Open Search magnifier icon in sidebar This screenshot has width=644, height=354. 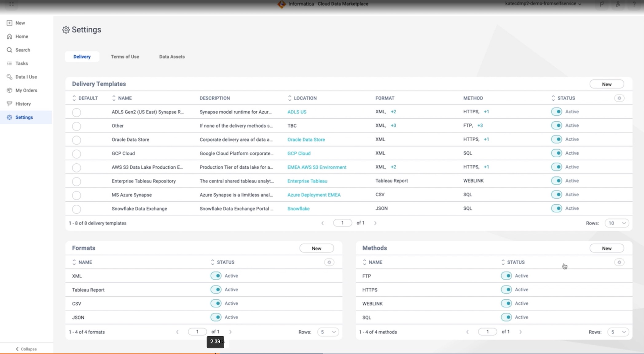[x=10, y=50]
